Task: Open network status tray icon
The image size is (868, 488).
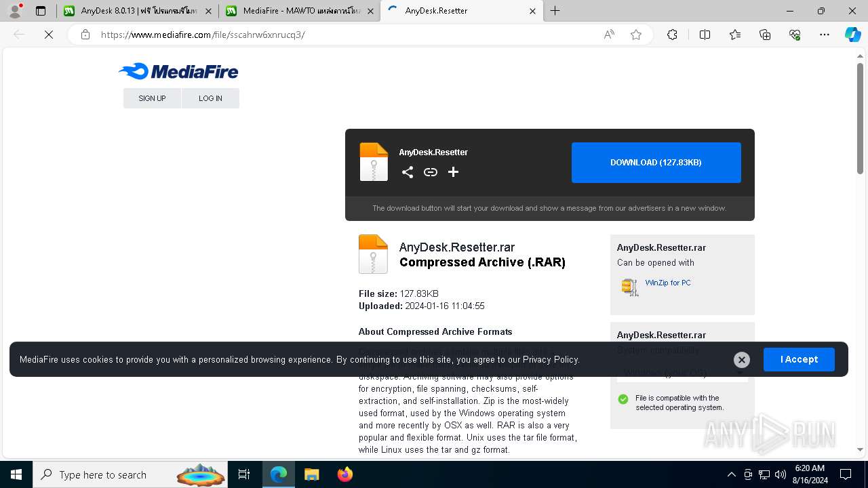Action: pyautogui.click(x=764, y=474)
